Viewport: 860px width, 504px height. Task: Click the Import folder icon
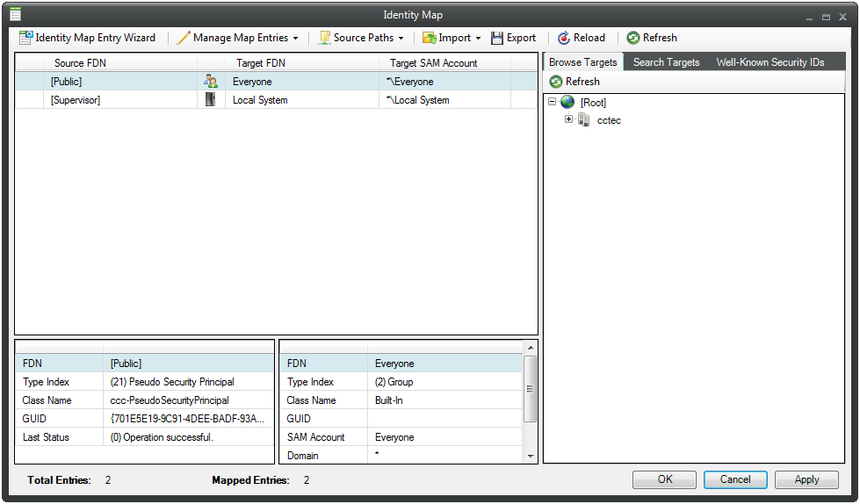pyautogui.click(x=429, y=38)
